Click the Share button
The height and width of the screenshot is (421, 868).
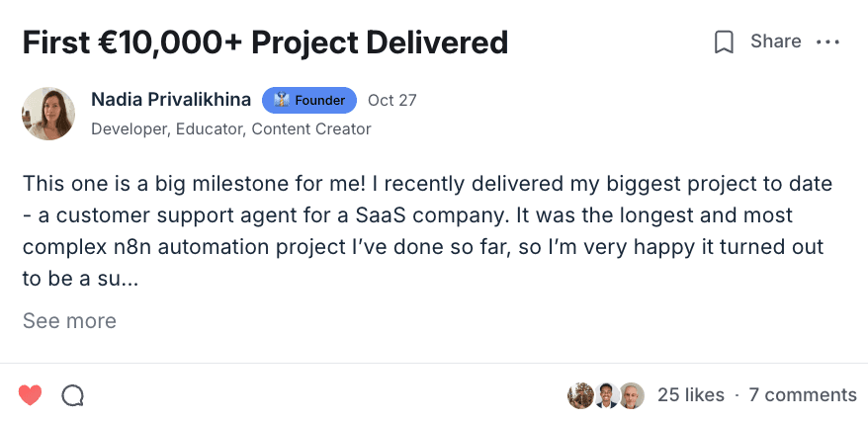[x=775, y=42]
